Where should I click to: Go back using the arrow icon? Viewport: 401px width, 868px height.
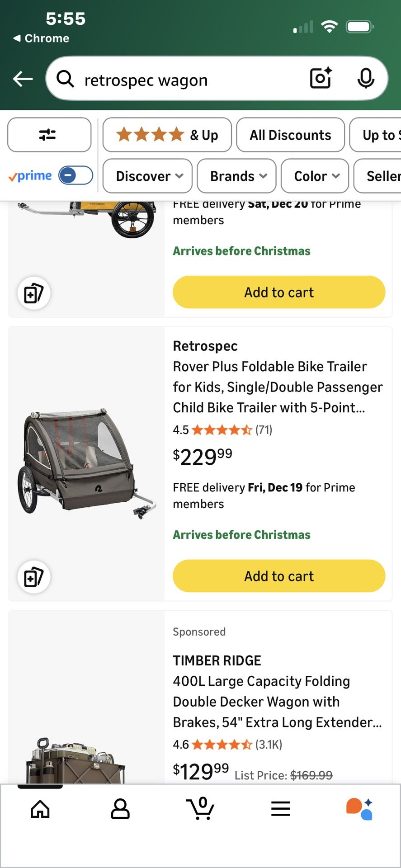23,78
